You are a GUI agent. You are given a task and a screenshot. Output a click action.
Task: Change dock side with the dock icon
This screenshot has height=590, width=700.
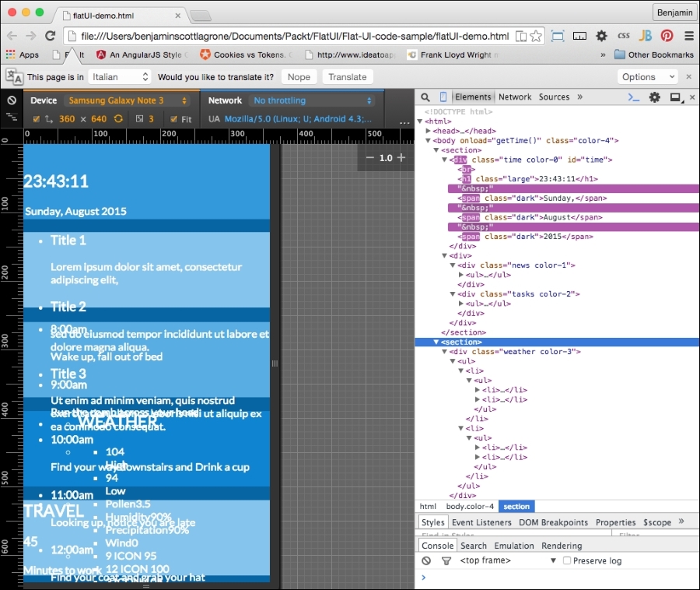point(674,97)
